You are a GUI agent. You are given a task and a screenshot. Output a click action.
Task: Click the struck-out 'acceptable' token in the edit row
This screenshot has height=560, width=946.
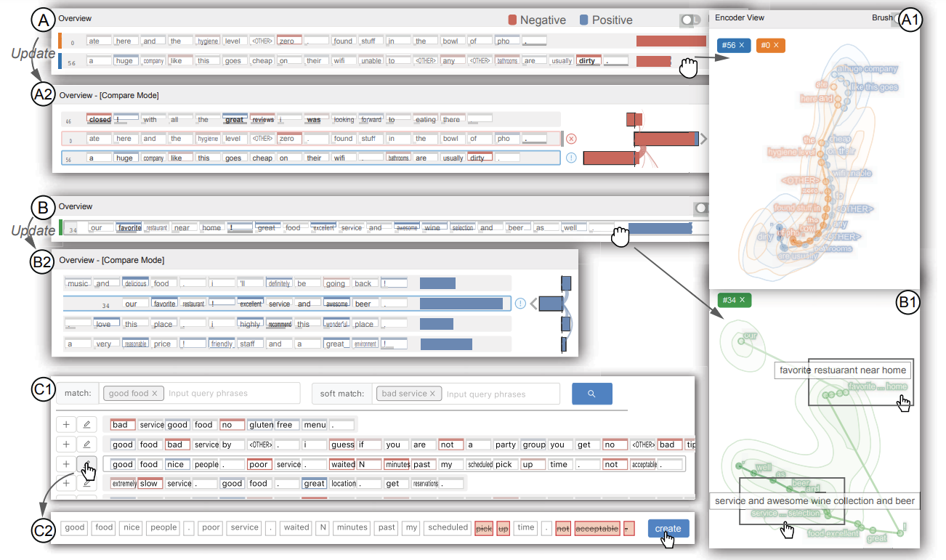[x=597, y=528]
